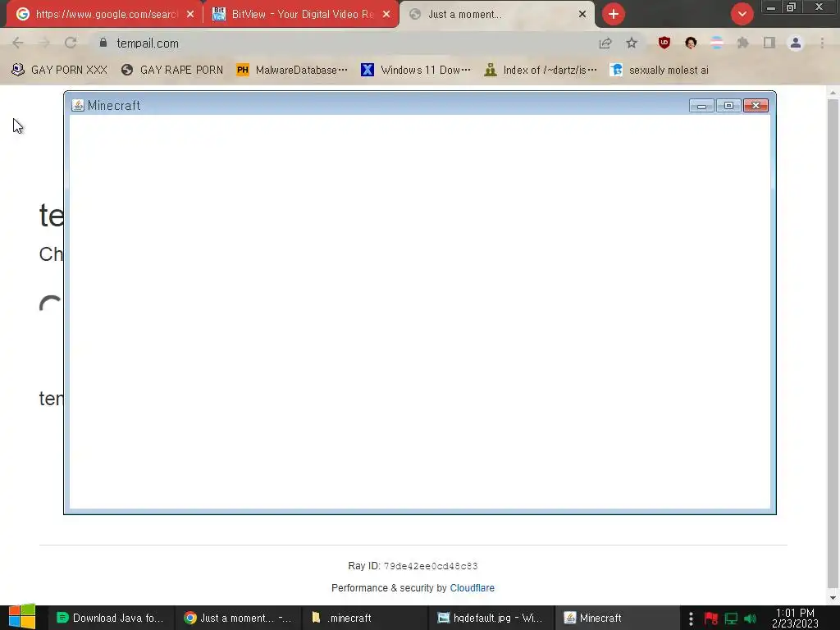Go forward one page
840x630 pixels.
point(44,43)
